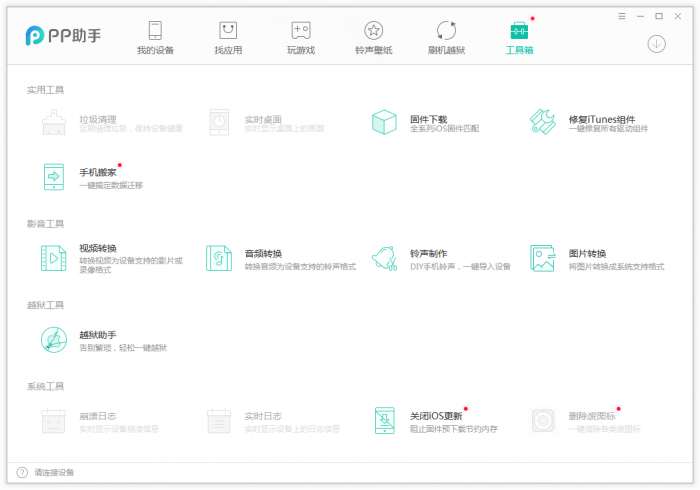Click the 关闭iOS更新 label
This screenshot has width=700, height=490.
pyautogui.click(x=436, y=416)
